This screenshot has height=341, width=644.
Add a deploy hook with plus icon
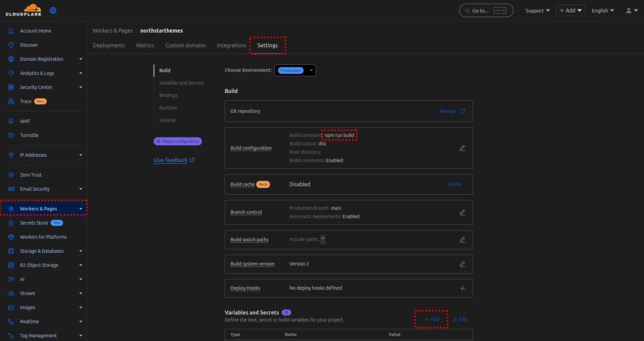pos(462,288)
